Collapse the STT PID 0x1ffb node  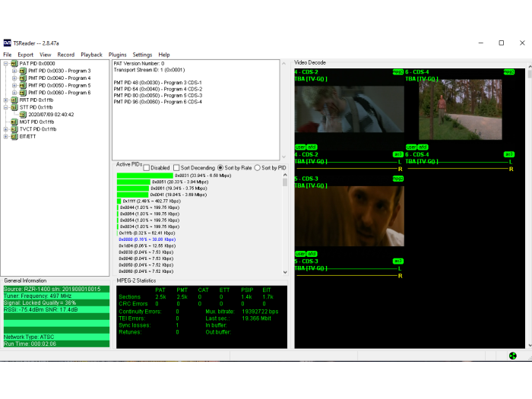[6, 107]
